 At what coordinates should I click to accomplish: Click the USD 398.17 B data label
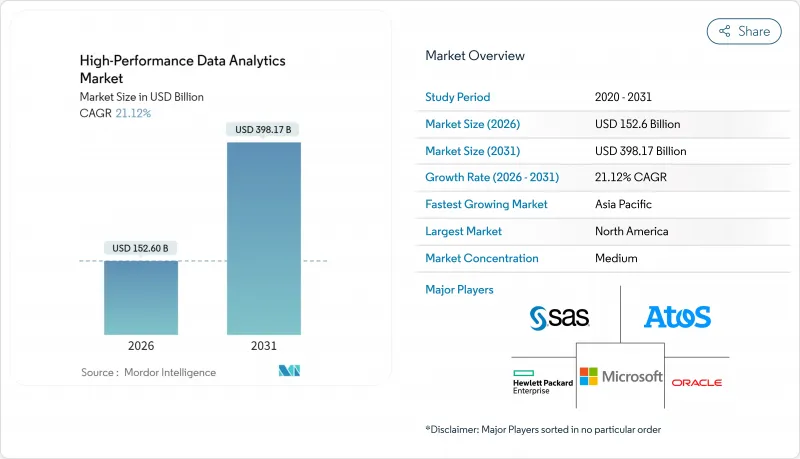pyautogui.click(x=264, y=130)
